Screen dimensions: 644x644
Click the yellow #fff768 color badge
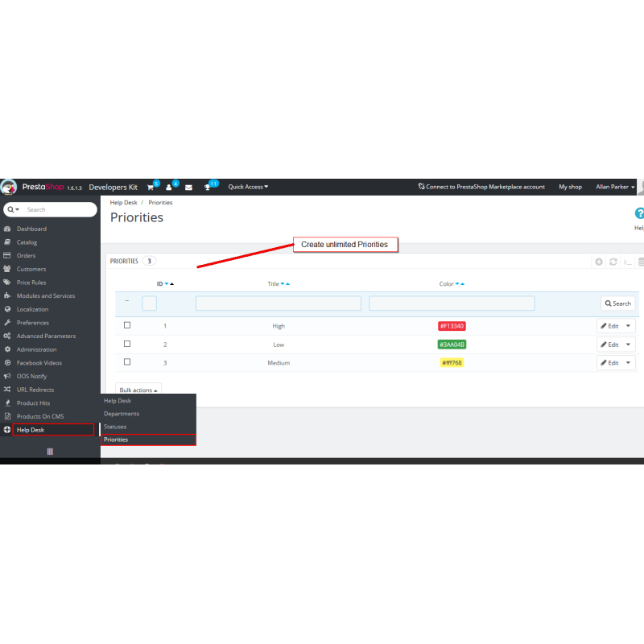tap(452, 363)
